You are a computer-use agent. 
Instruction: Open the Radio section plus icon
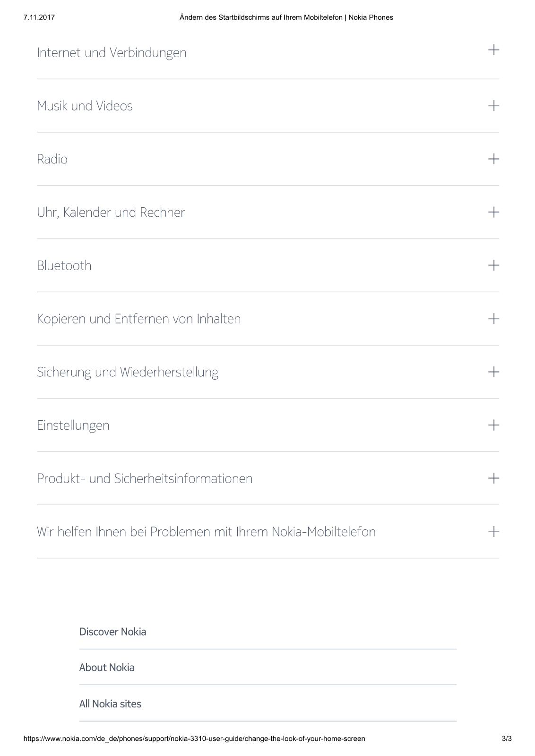pos(493,159)
